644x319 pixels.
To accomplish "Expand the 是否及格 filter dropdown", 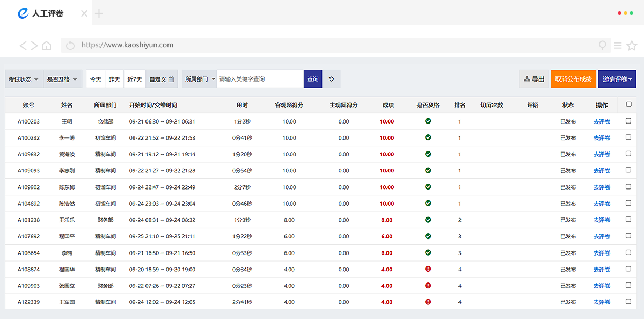I will pos(62,79).
